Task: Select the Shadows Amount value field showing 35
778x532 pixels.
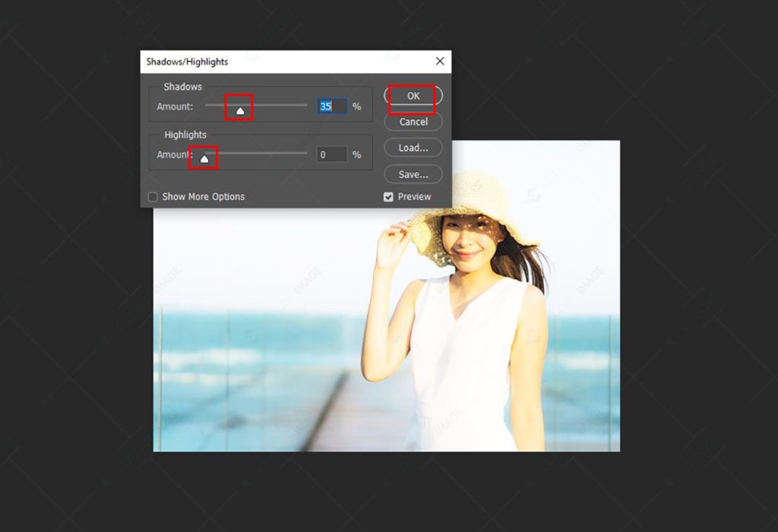Action: click(330, 106)
